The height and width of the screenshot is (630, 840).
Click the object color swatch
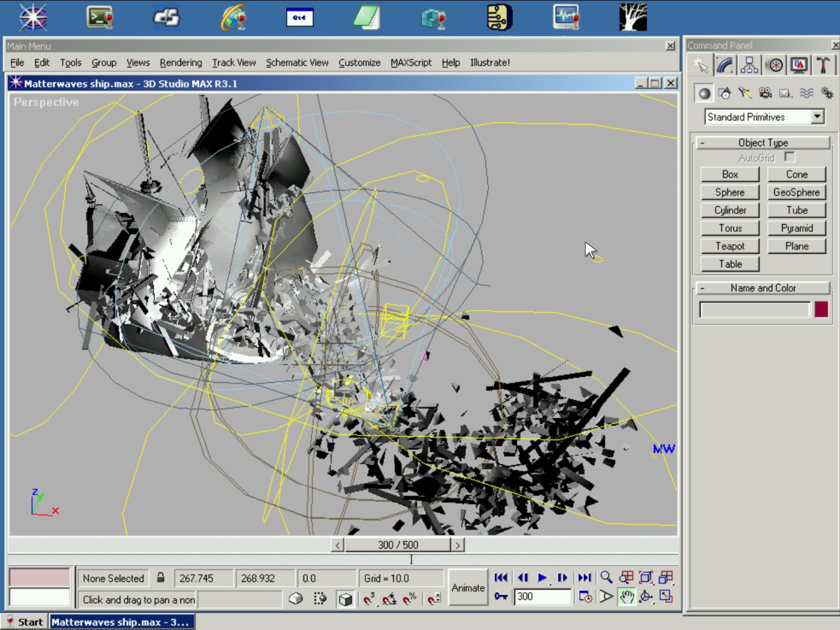tap(821, 310)
